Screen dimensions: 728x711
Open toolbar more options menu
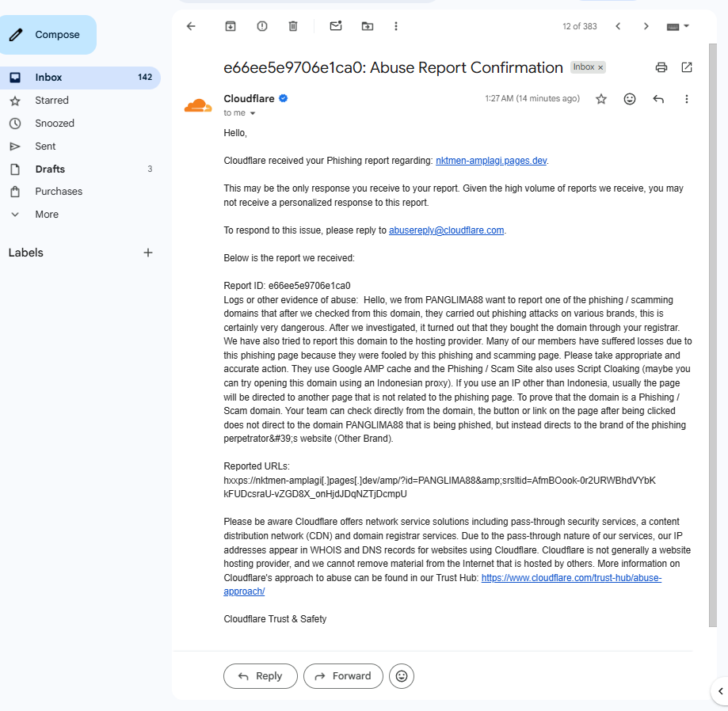click(396, 26)
